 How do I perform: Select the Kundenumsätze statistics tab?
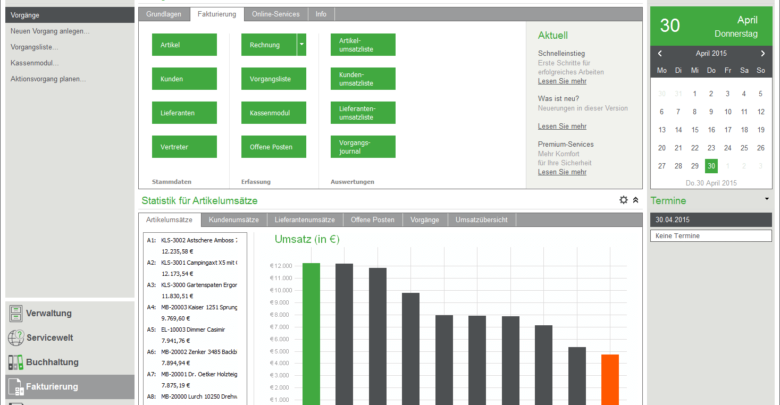tap(234, 219)
